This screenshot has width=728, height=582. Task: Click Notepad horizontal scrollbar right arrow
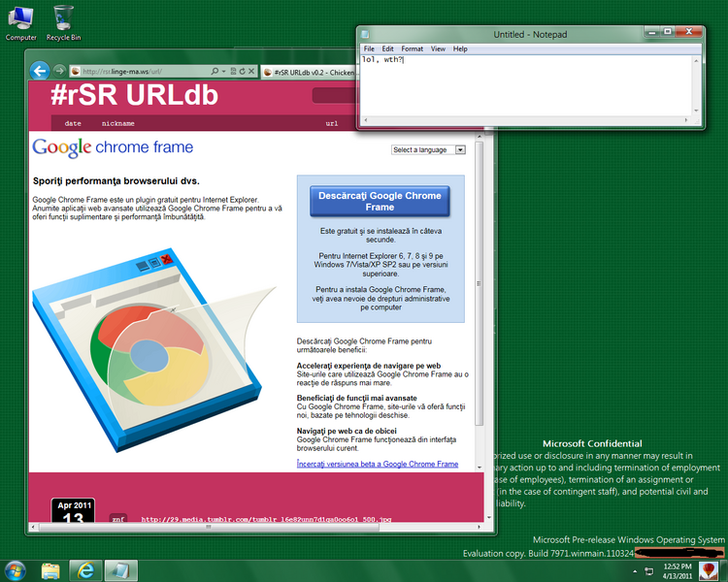(x=686, y=119)
